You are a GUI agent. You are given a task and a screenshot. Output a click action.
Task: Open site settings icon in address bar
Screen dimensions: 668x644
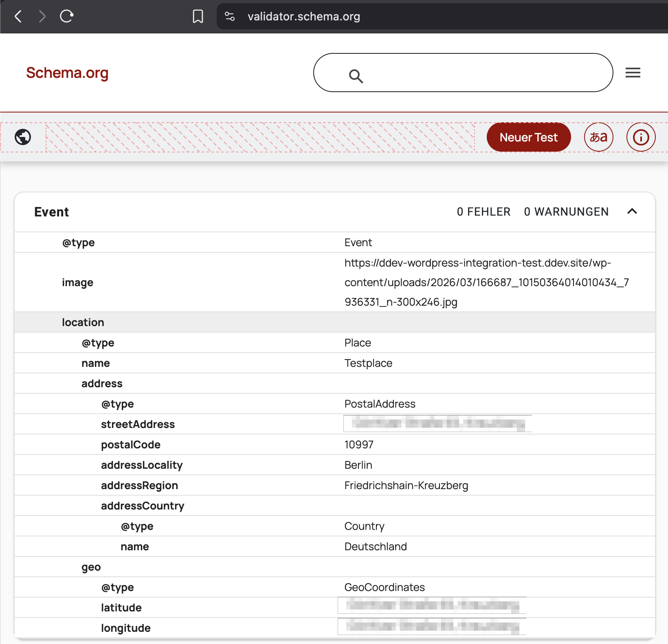[230, 16]
